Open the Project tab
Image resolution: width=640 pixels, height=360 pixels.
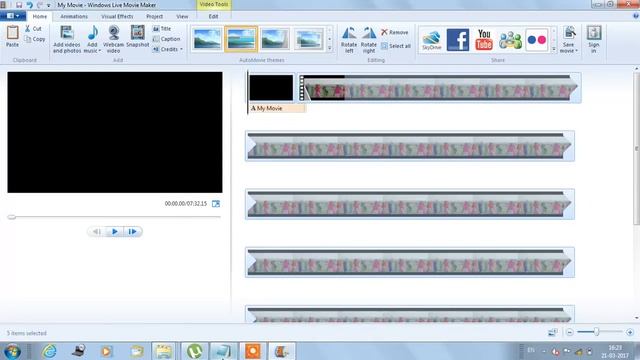click(154, 16)
